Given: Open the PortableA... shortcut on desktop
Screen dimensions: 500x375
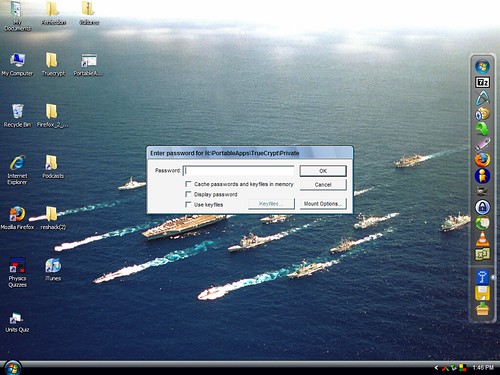Looking at the screenshot, I should tap(88, 64).
